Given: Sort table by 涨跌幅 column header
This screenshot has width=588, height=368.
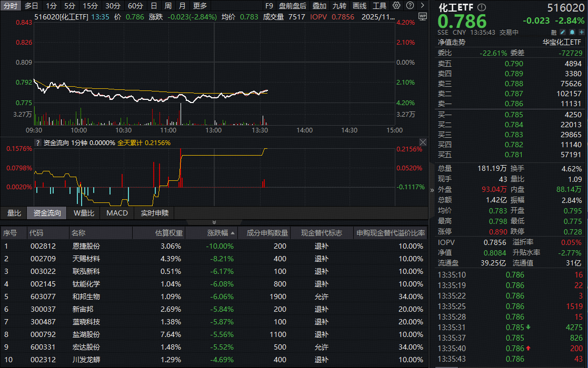Looking at the screenshot, I should [217, 233].
